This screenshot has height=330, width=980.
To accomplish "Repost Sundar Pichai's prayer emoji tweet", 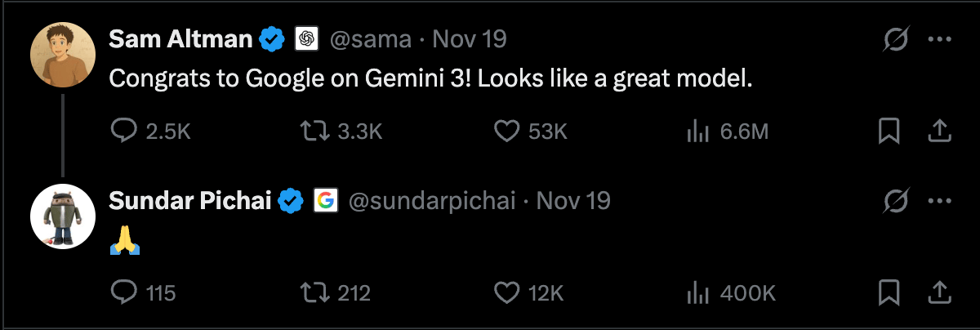I will coord(311,292).
